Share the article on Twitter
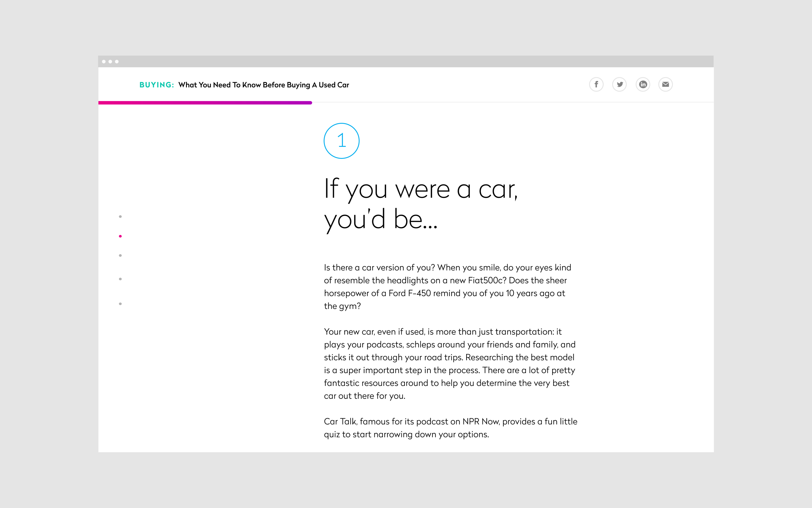 tap(619, 84)
